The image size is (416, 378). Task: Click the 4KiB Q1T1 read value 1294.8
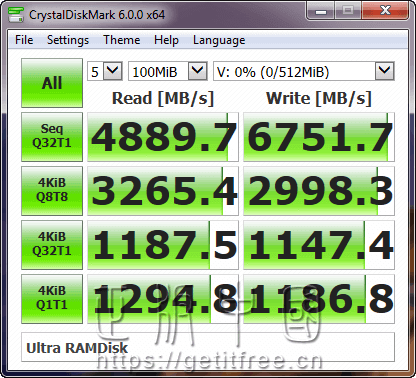[x=163, y=299]
